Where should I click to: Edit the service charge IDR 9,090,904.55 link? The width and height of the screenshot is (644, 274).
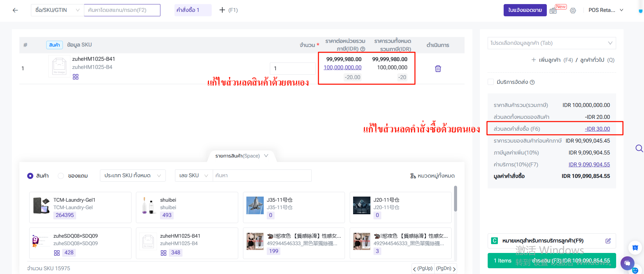click(x=589, y=165)
